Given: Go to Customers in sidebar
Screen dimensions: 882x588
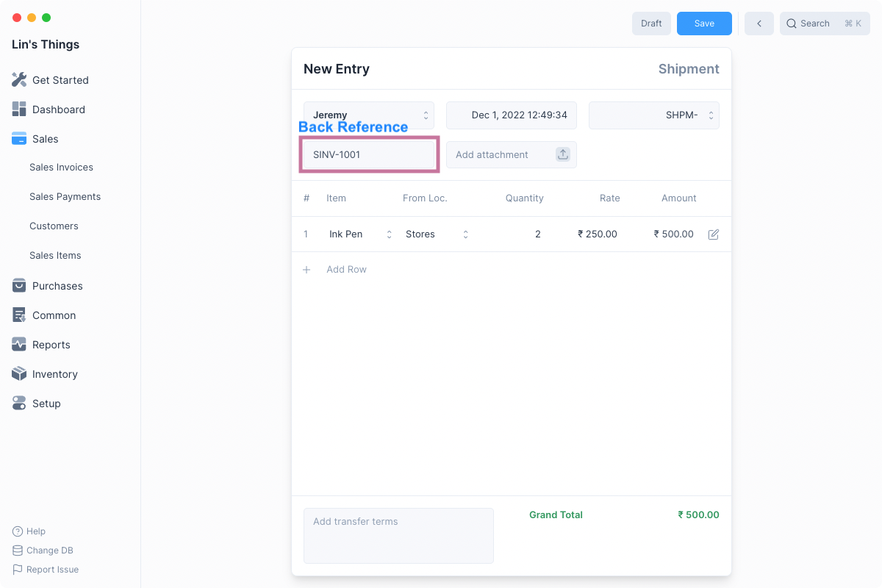Looking at the screenshot, I should tap(54, 226).
